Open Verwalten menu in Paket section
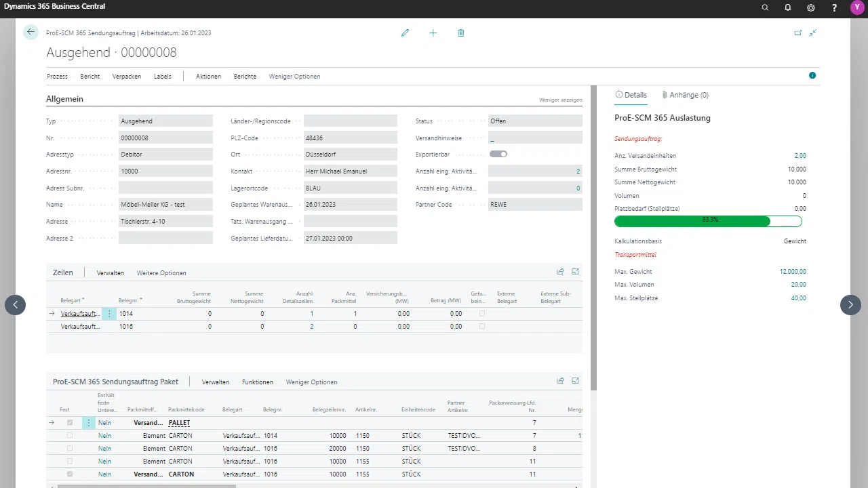The width and height of the screenshot is (868, 488). pos(216,382)
